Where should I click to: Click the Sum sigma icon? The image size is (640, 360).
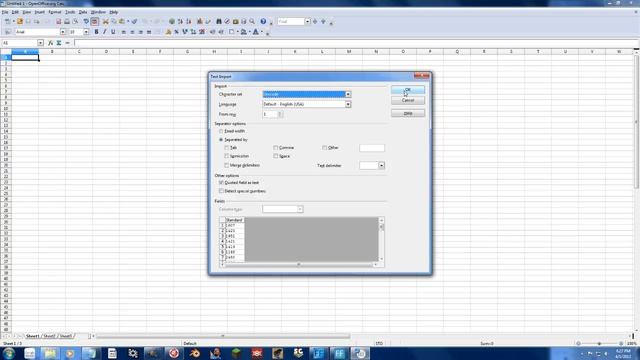coord(59,43)
